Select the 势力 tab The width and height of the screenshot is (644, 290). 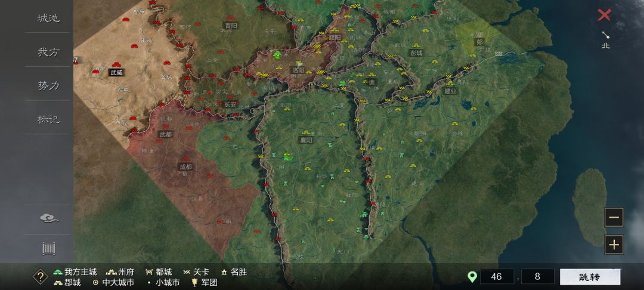pyautogui.click(x=49, y=86)
